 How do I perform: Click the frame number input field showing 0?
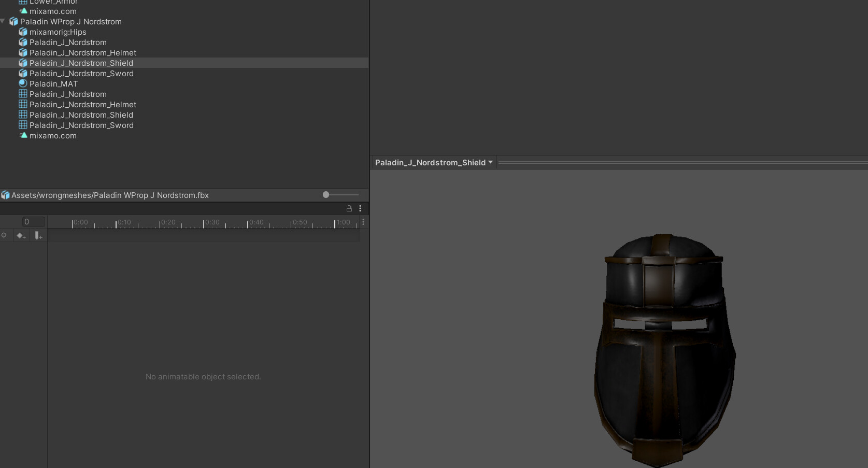coord(33,221)
